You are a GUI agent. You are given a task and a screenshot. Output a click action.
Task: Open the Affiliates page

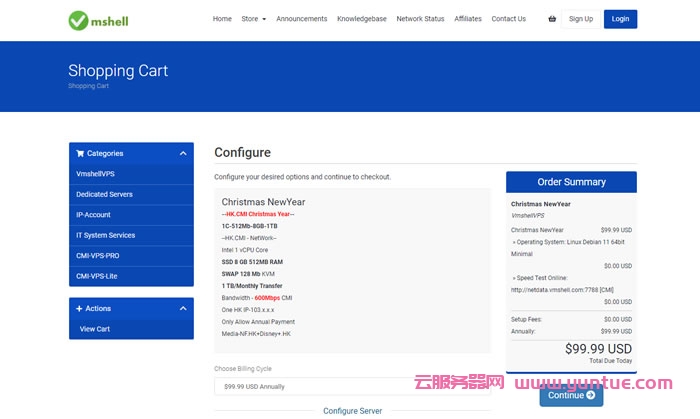468,19
